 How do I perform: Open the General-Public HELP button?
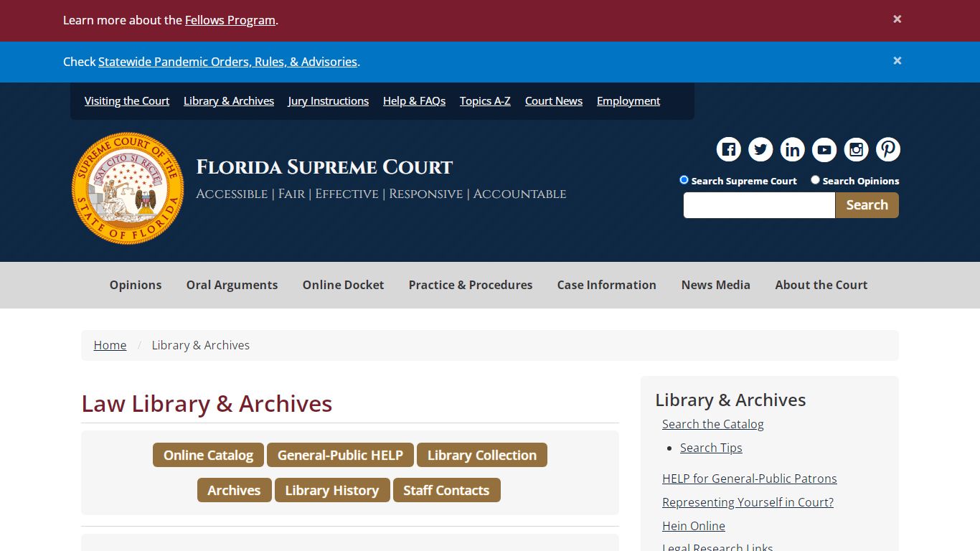(x=340, y=455)
